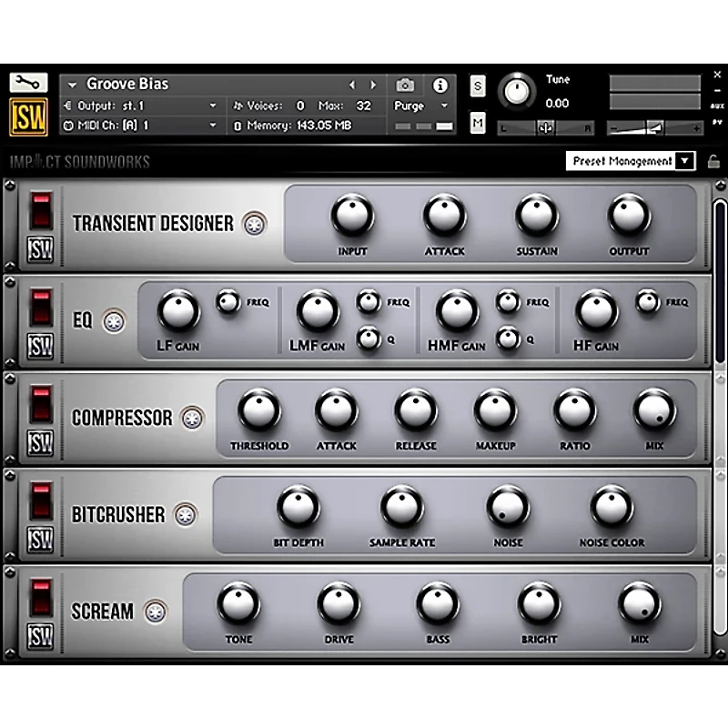The height and width of the screenshot is (728, 728).
Task: Click the Scream Bright knob
Action: 539,604
